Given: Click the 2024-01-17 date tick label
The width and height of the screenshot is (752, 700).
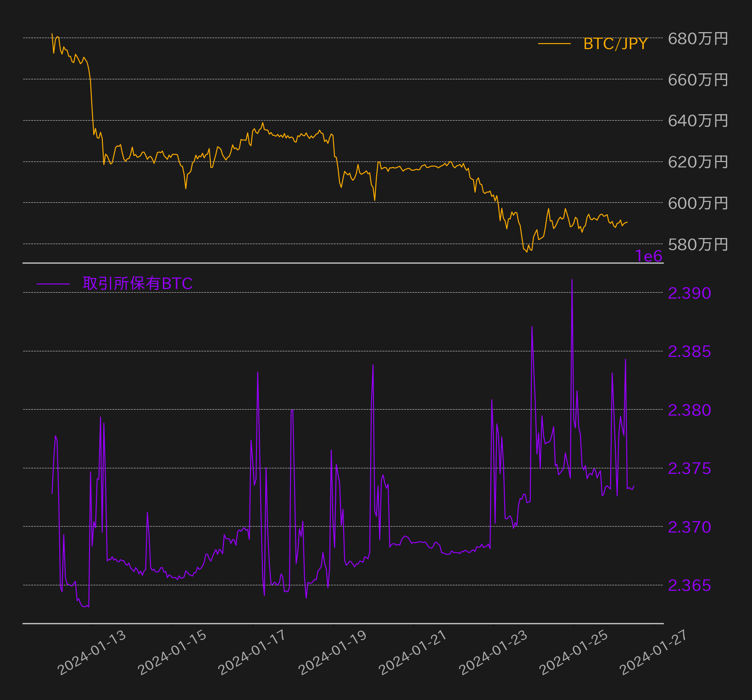Looking at the screenshot, I should coord(252,653).
